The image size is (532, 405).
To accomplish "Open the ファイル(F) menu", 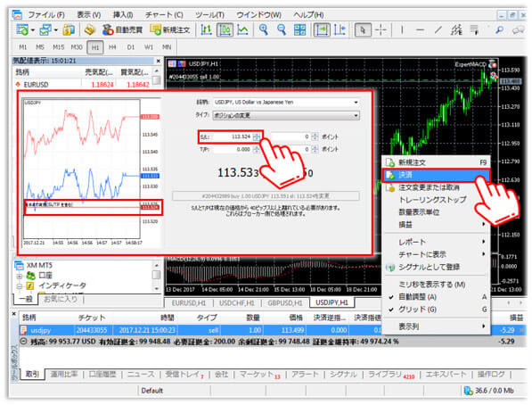I will pos(46,14).
